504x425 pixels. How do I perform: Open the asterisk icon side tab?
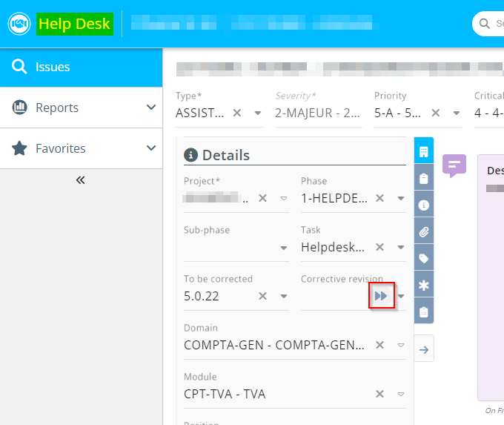point(423,286)
